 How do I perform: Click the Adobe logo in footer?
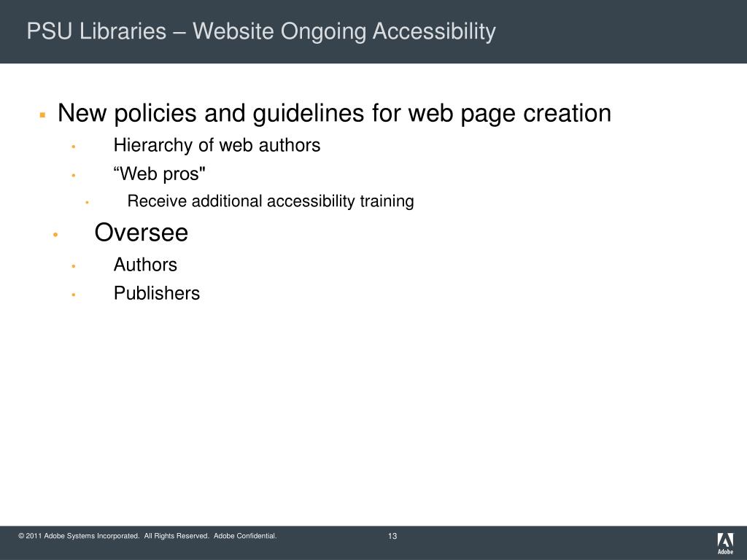725,543
